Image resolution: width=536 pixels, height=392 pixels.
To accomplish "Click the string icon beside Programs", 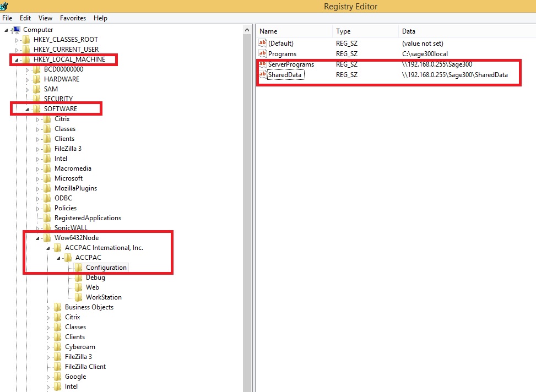I will tap(263, 53).
